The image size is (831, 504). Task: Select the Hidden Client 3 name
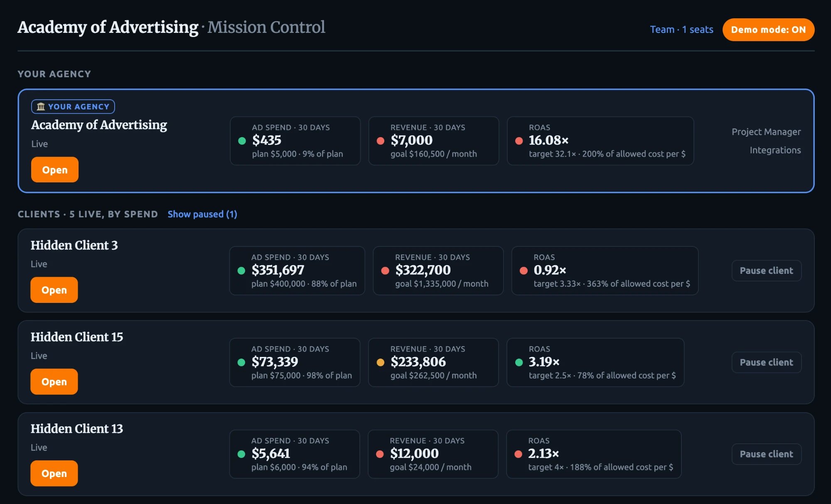click(74, 245)
